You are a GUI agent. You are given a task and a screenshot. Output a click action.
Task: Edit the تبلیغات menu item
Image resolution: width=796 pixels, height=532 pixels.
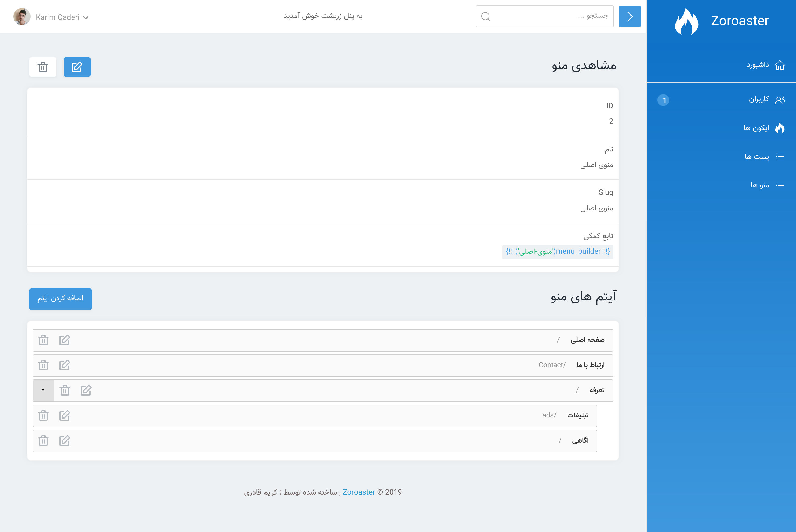(x=65, y=415)
